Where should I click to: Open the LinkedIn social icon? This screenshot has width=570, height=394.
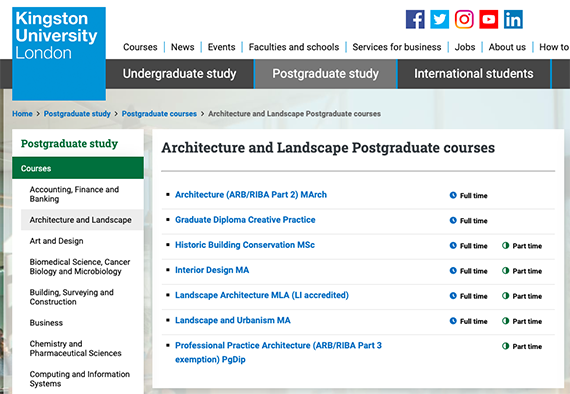(513, 19)
